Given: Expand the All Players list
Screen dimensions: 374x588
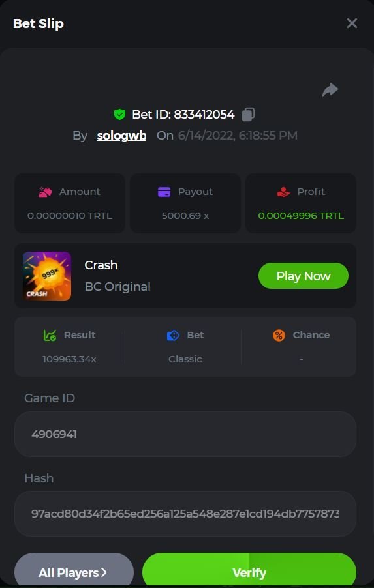Looking at the screenshot, I should pos(74,570).
